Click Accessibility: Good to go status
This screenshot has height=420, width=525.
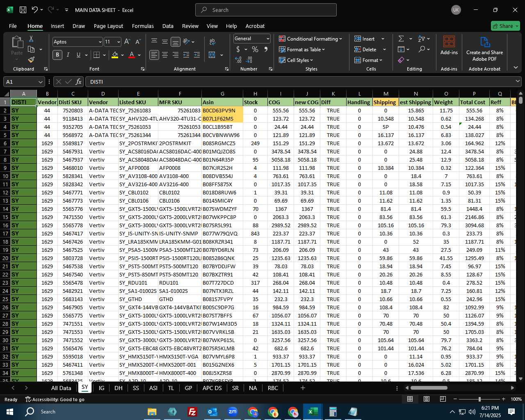(55, 399)
